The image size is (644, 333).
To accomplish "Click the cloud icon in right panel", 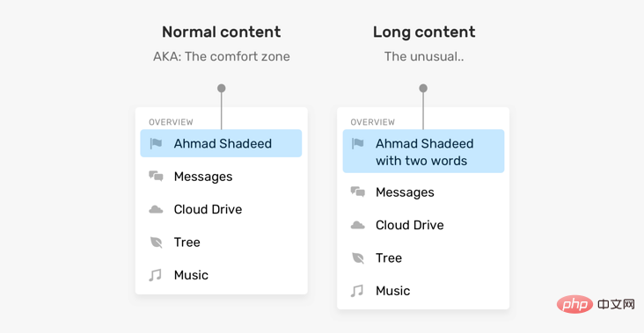I will (358, 225).
